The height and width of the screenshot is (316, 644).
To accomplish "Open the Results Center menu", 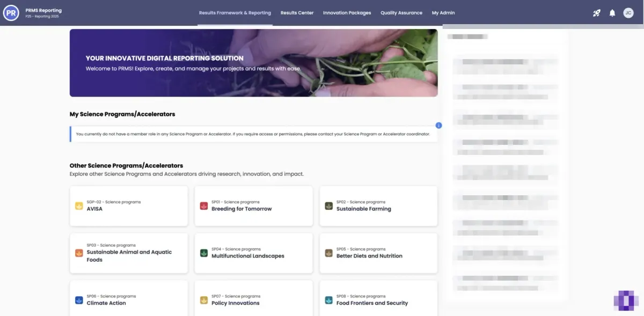I will coord(297,13).
